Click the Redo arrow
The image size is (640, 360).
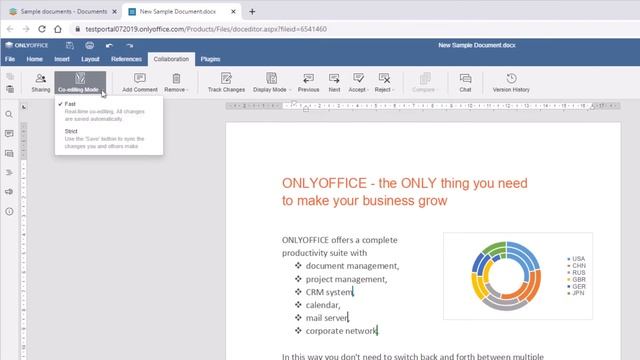pos(129,45)
